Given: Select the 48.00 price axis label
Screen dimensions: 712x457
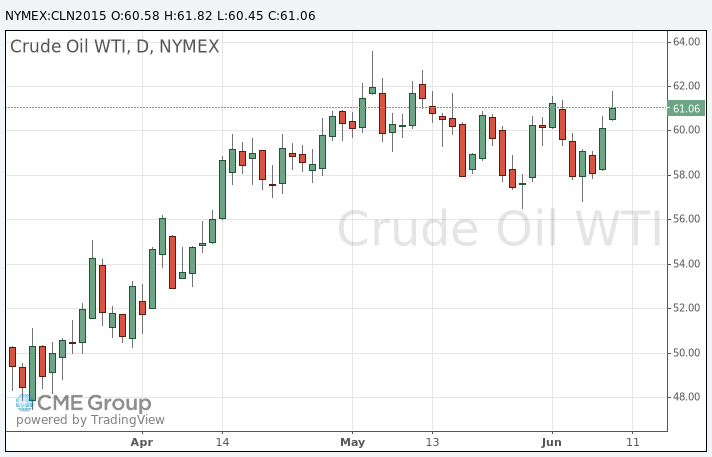Looking at the screenshot, I should pyautogui.click(x=685, y=397).
